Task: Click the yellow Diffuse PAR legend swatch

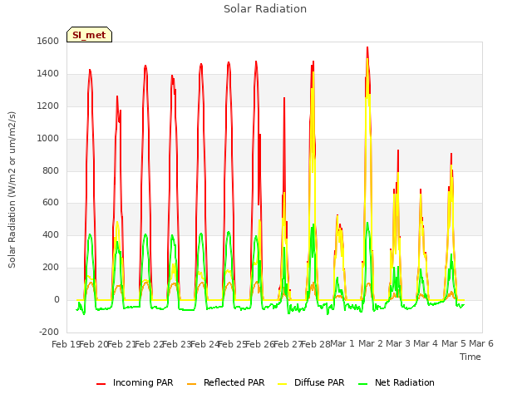Action: [283, 384]
